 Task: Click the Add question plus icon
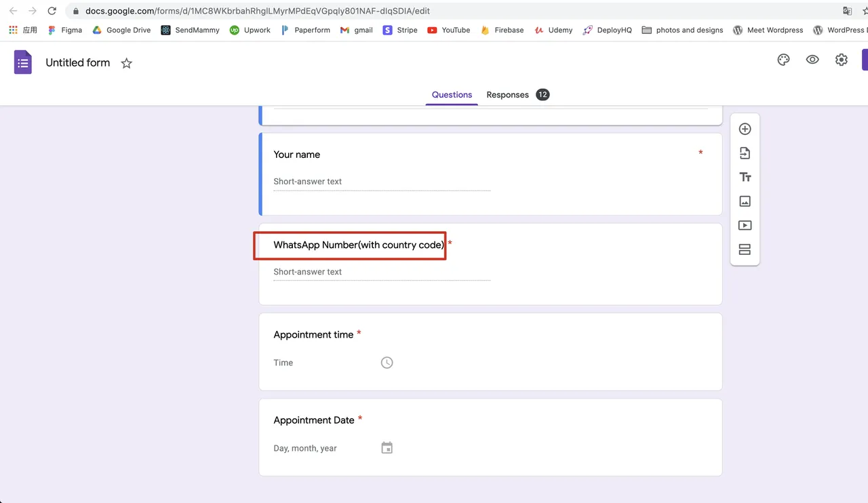745,129
